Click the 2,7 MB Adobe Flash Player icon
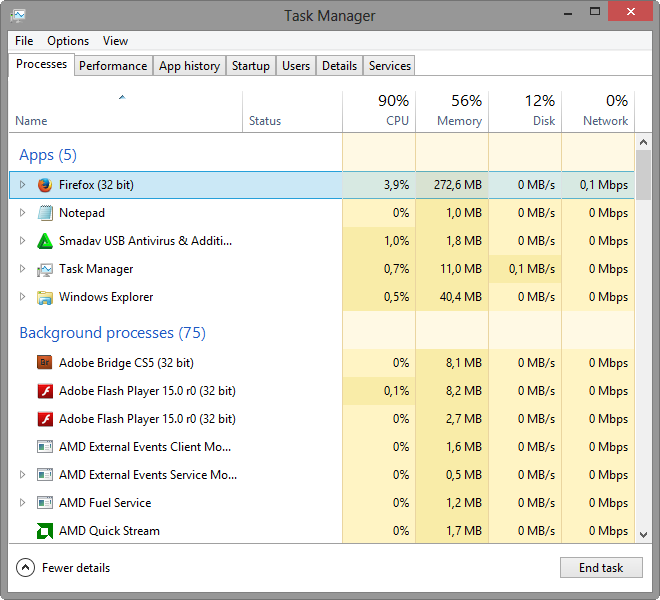Viewport: 660px width, 600px height. (45, 419)
